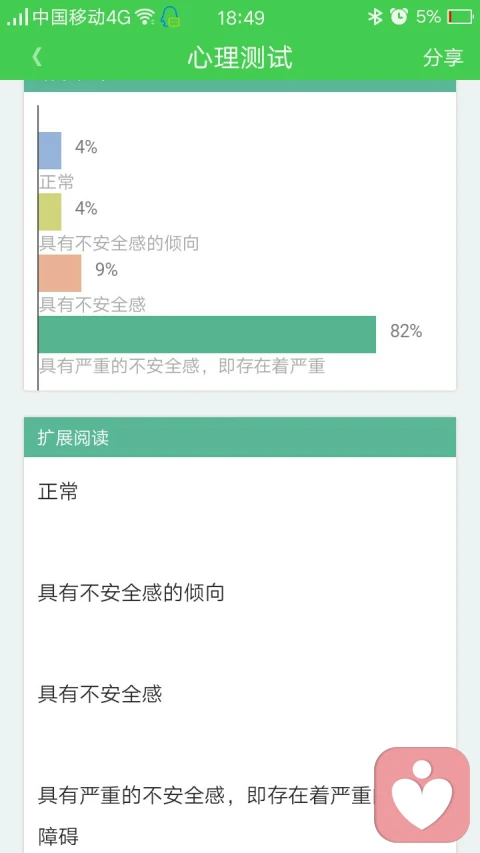480x853 pixels.
Task: Select the green 82% bar
Action: (x=207, y=335)
